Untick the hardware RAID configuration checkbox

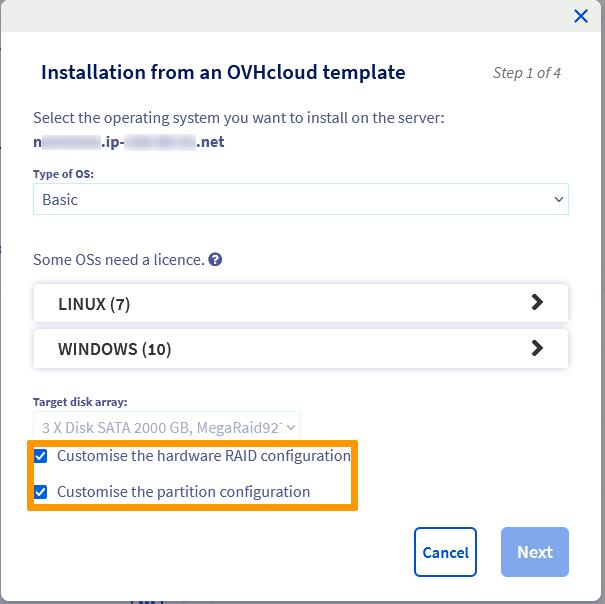point(40,456)
